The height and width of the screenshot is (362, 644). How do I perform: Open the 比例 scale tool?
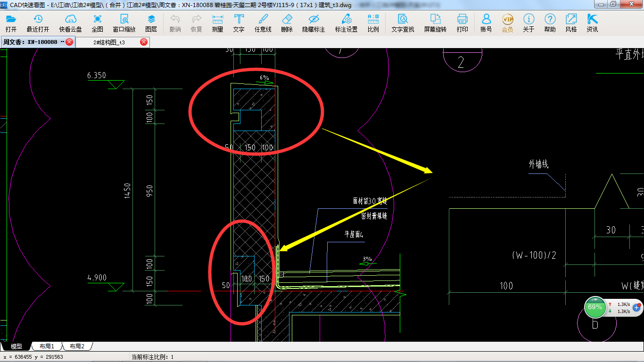click(x=373, y=23)
